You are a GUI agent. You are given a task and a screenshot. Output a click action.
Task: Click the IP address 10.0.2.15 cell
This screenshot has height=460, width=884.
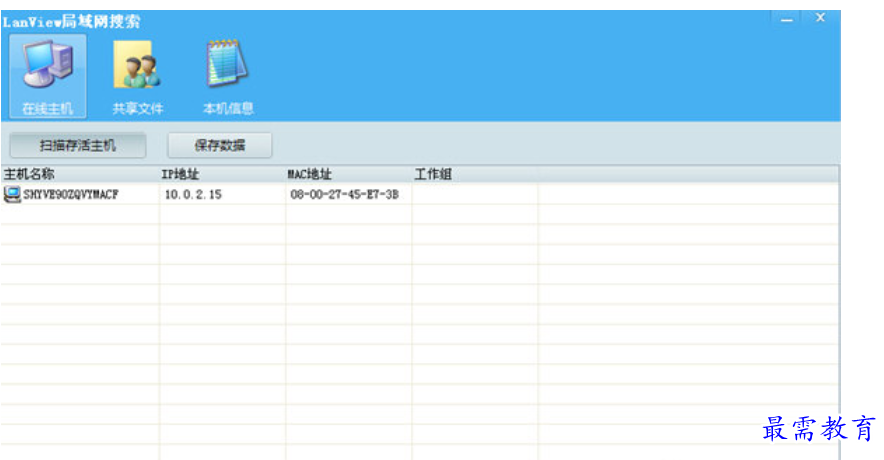click(x=193, y=195)
